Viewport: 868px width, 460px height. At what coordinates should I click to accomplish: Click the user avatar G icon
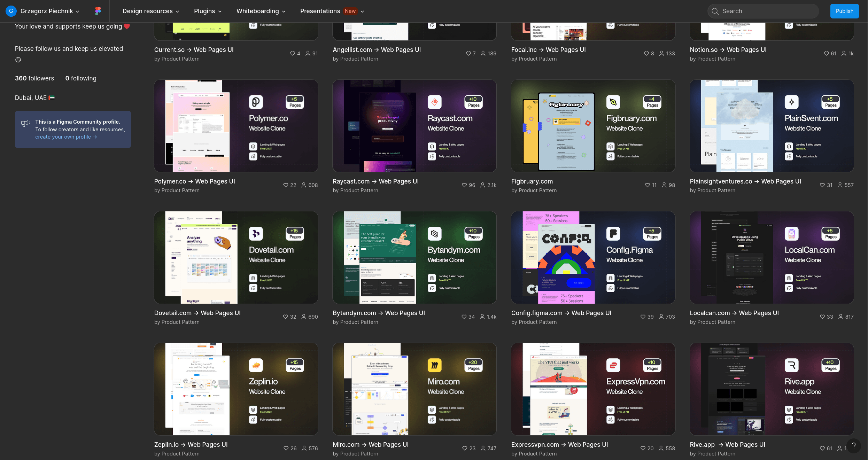[11, 11]
